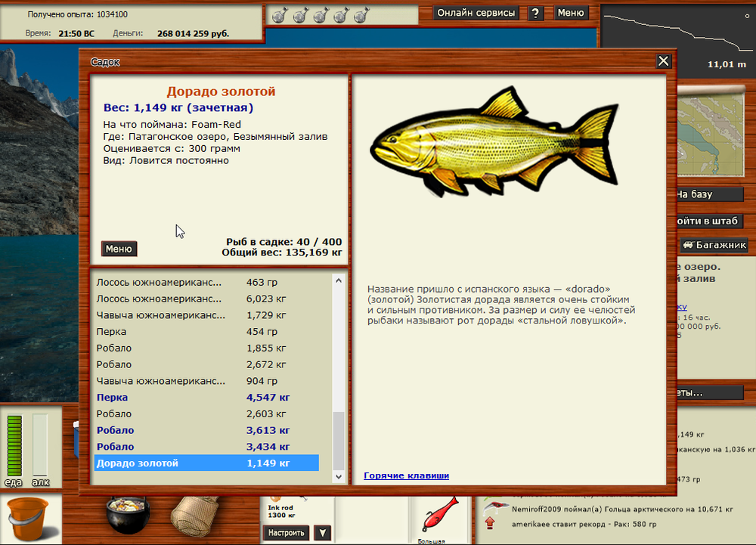The image size is (756, 545).
Task: Close the Садок window with X
Action: click(x=663, y=62)
